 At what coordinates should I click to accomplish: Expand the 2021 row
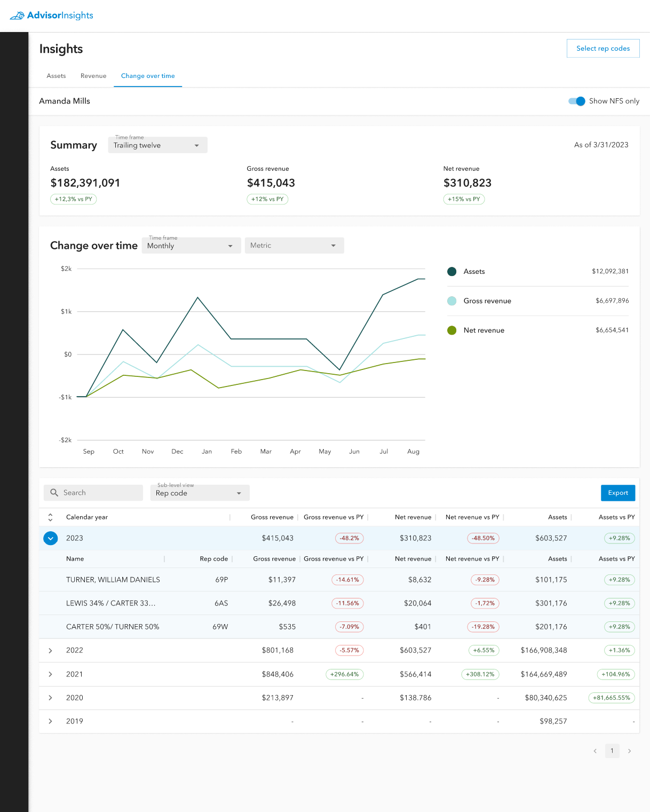[x=50, y=674]
